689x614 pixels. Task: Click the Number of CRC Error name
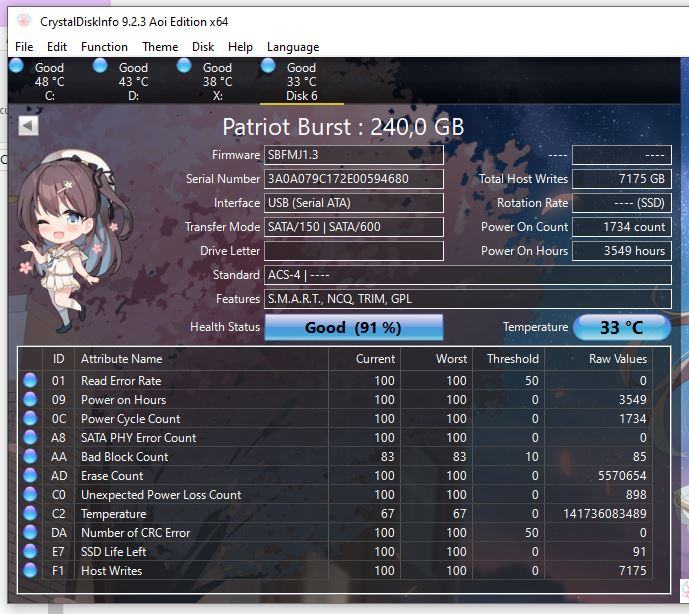136,533
